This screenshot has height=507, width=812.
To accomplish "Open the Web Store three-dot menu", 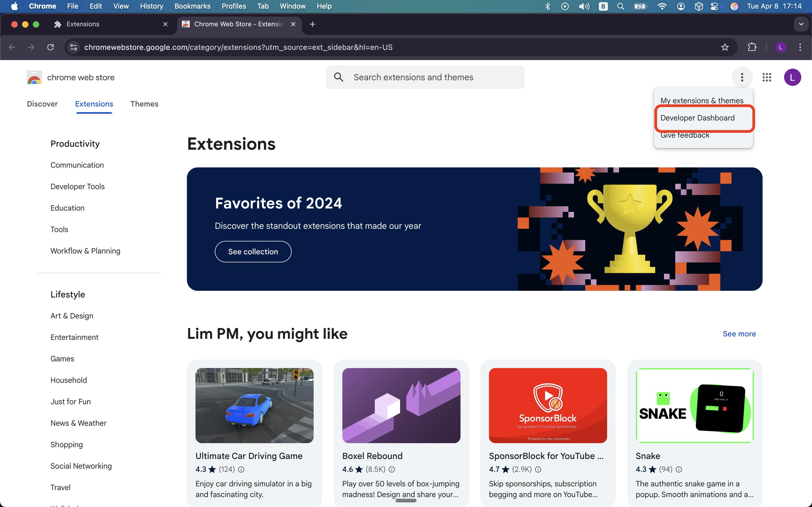I will [x=742, y=78].
